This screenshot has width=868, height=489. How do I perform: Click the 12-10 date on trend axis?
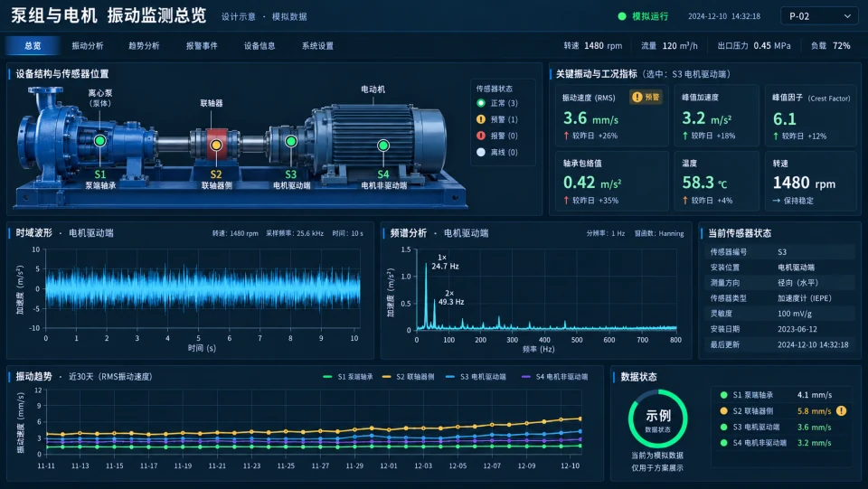tap(571, 465)
